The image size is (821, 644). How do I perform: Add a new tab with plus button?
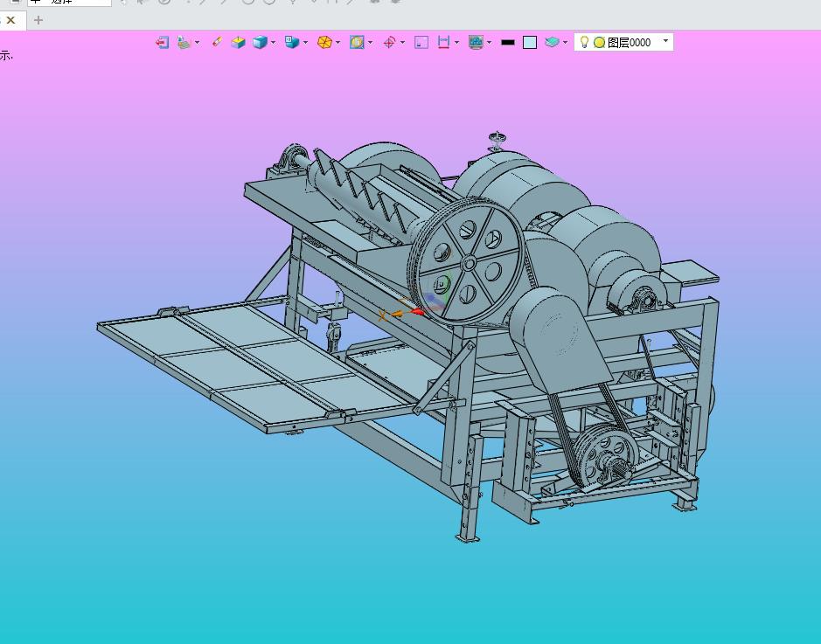[x=38, y=20]
